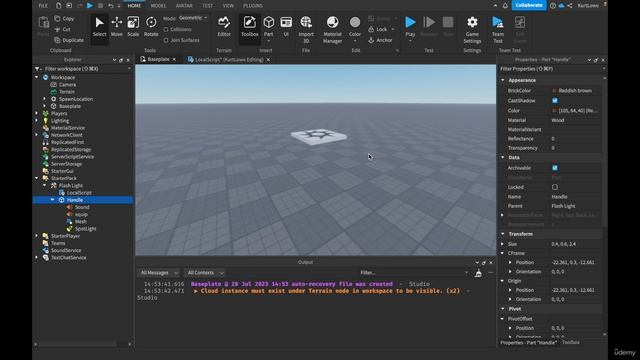Screen dimensions: 640x360
Task: Click the BrickColor Reddish brown swatch
Action: [x=554, y=91]
